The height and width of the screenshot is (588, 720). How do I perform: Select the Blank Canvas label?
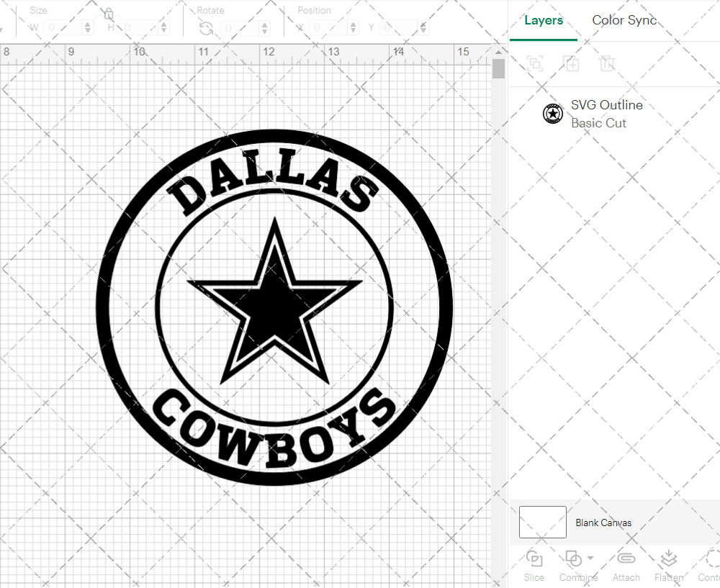coord(603,523)
